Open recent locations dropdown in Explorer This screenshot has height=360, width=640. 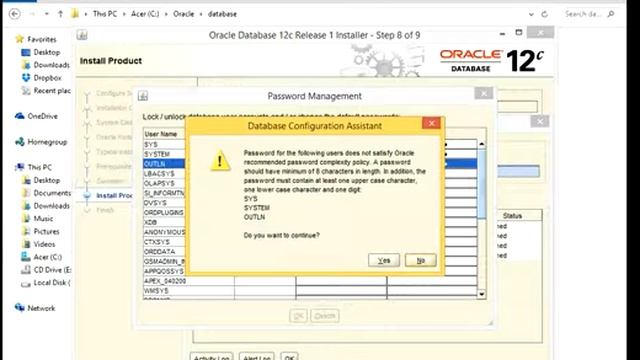point(47,14)
